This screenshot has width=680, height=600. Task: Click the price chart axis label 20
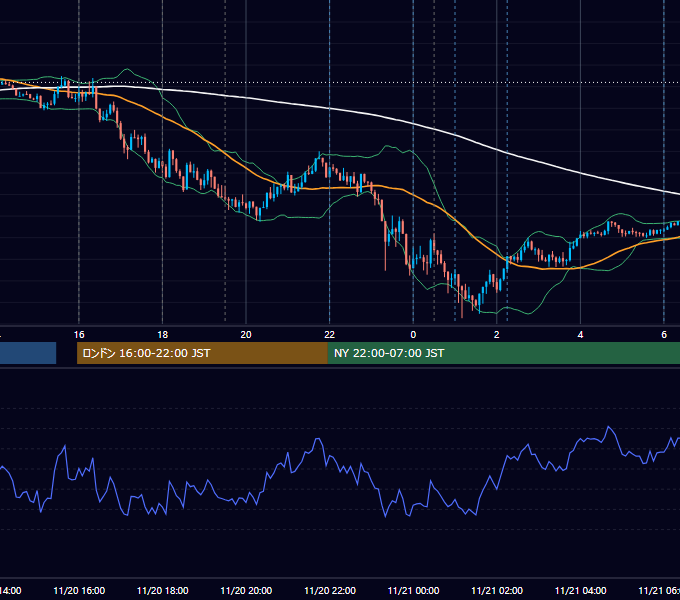pyautogui.click(x=246, y=335)
